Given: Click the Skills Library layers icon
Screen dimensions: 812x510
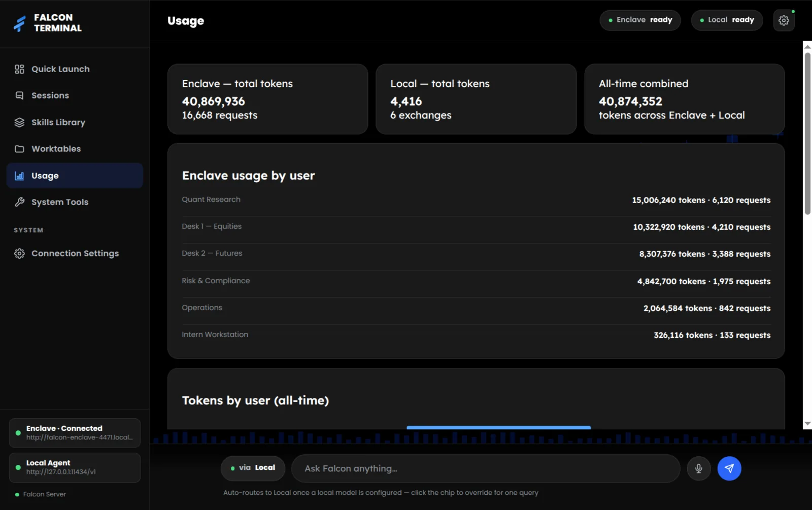Looking at the screenshot, I should pos(19,122).
